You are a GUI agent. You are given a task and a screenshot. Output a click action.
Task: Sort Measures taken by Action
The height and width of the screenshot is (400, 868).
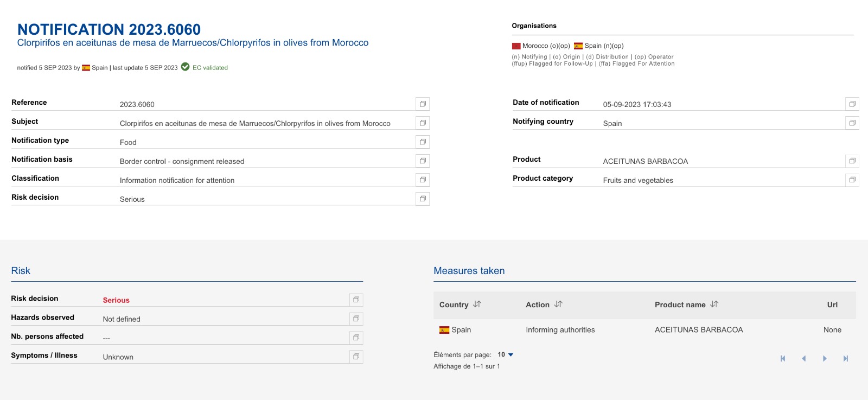coord(558,304)
